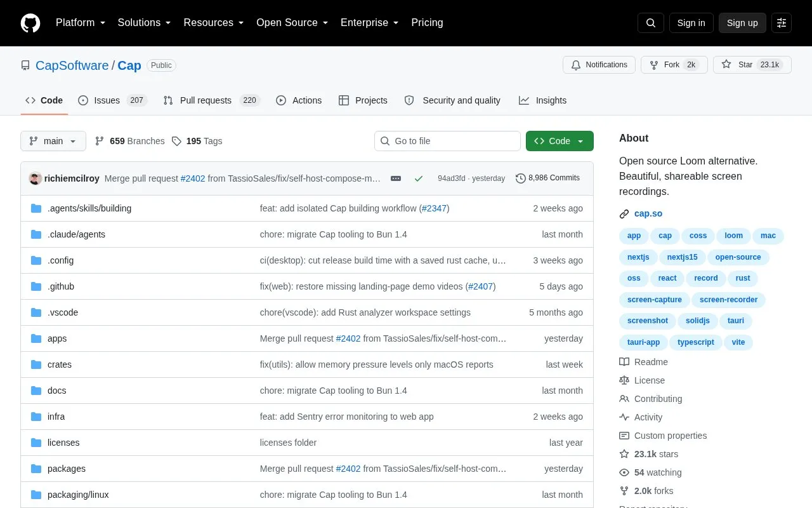Click the Notifications button

[x=599, y=65]
